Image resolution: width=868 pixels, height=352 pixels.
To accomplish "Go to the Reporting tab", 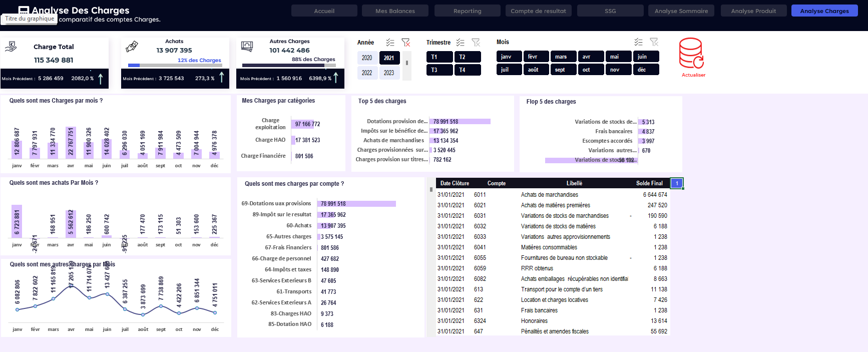I will pyautogui.click(x=468, y=11).
